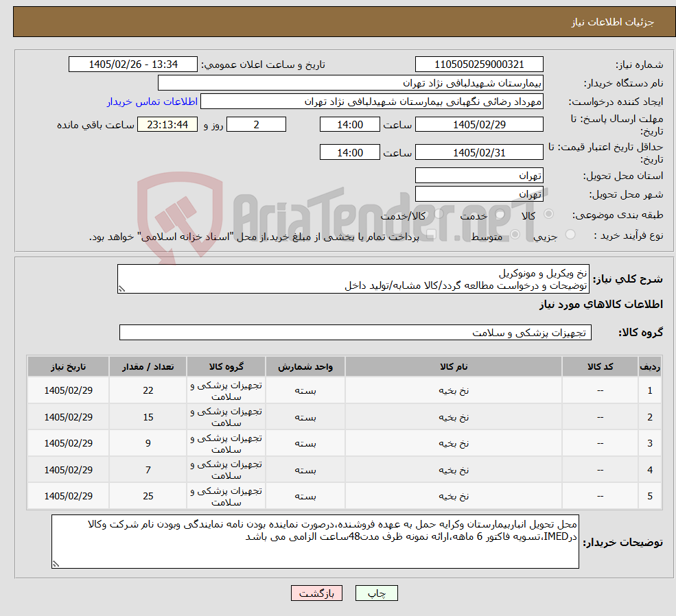Click the announcement date 1405/02/26 field
This screenshot has width=676, height=616.
(132, 64)
